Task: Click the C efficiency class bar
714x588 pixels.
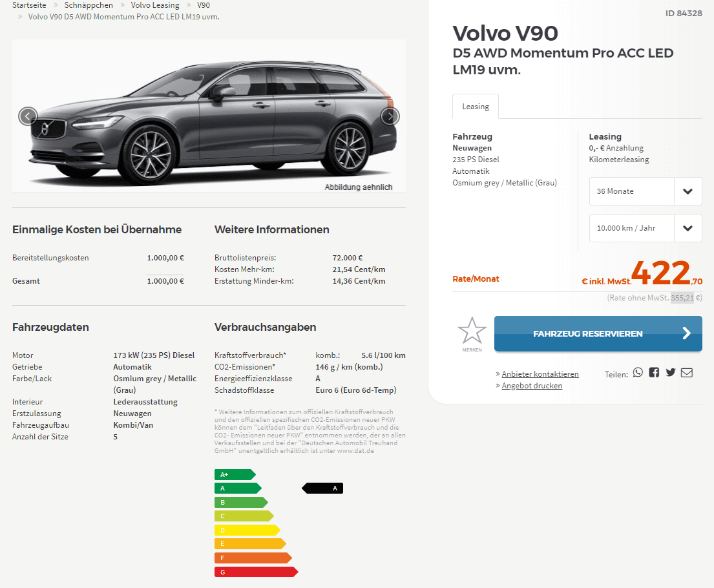Action: [x=244, y=516]
